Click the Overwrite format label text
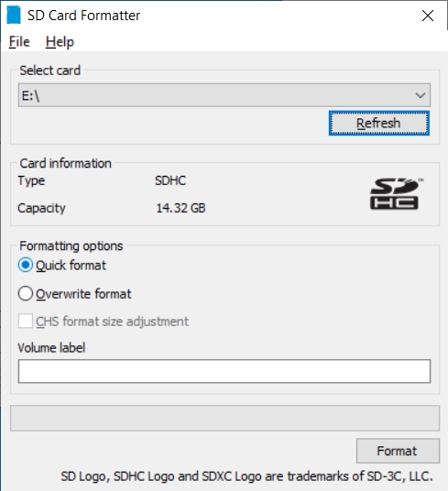 (x=83, y=294)
